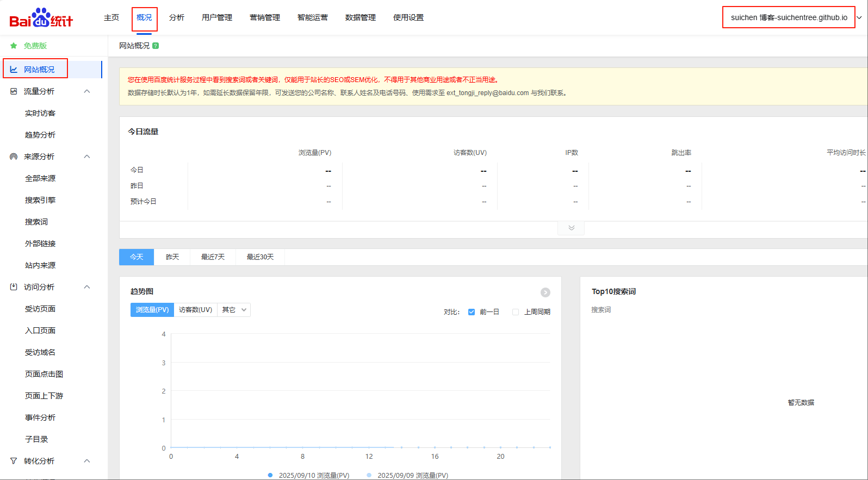Switch to the 最近7天 tab
This screenshot has height=480, width=868.
213,257
